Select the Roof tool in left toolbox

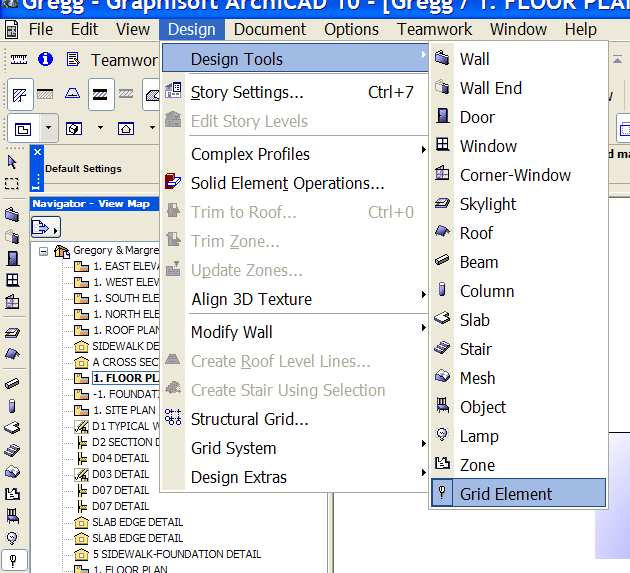click(12, 354)
